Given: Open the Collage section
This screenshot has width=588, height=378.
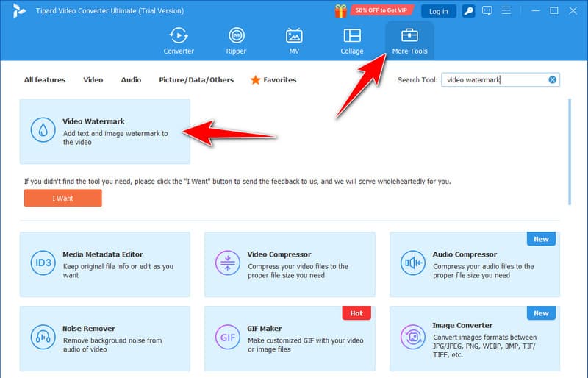Looking at the screenshot, I should click(x=352, y=41).
